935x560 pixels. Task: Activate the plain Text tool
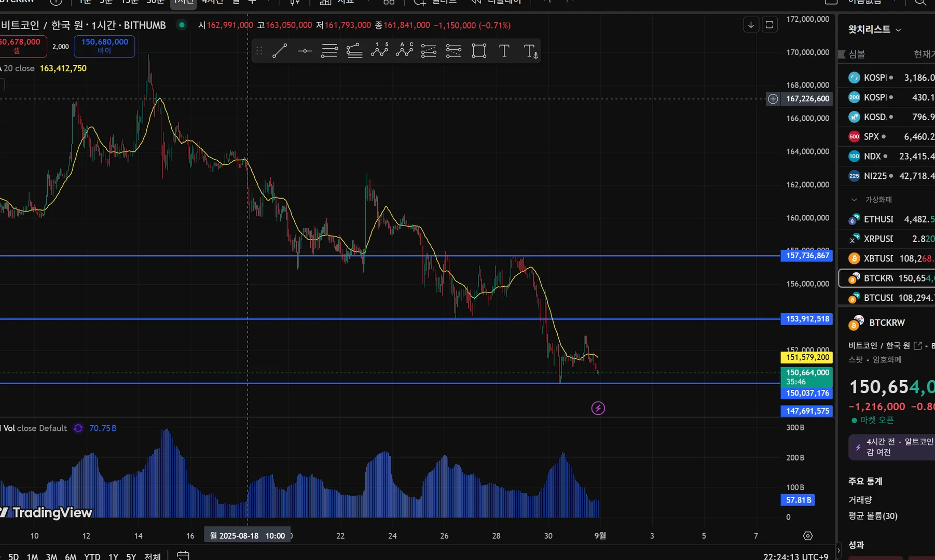tap(504, 51)
